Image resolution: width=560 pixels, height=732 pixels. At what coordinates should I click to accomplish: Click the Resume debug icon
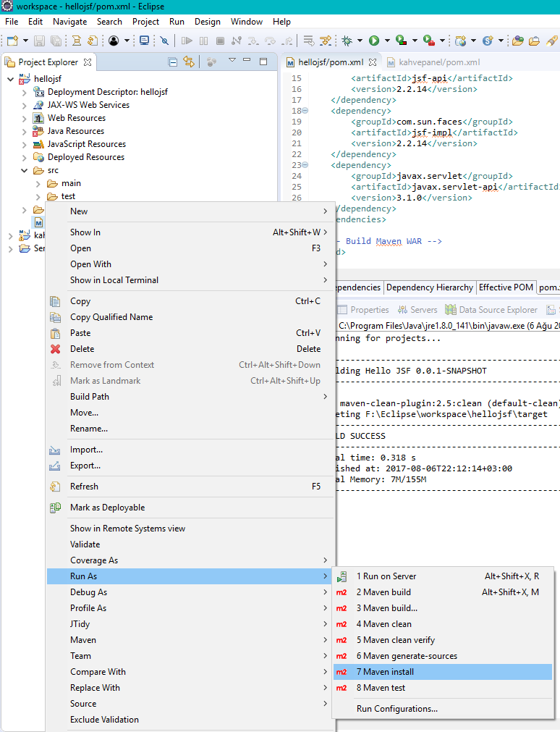pyautogui.click(x=187, y=41)
